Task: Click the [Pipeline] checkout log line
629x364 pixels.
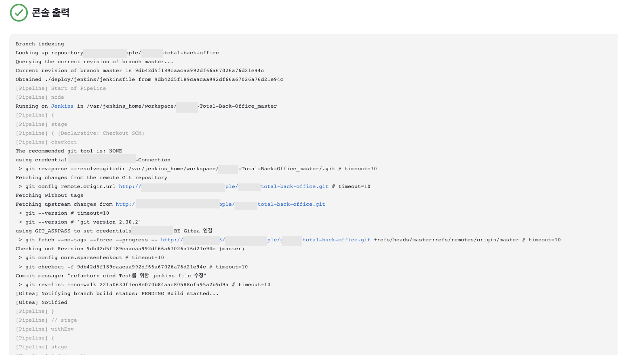Action: click(46, 142)
